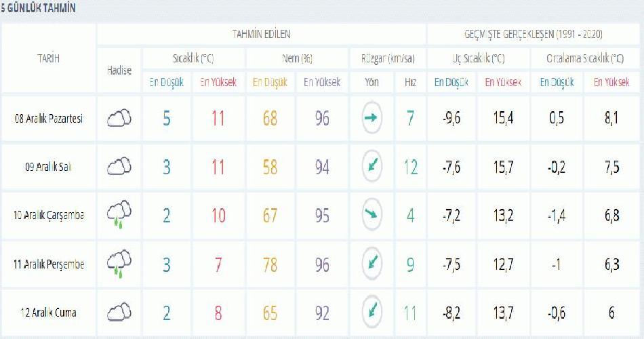Click the Geçmişte Gerçekleşen (1991 - 2020) header
The height and width of the screenshot is (339, 644).
click(x=534, y=34)
